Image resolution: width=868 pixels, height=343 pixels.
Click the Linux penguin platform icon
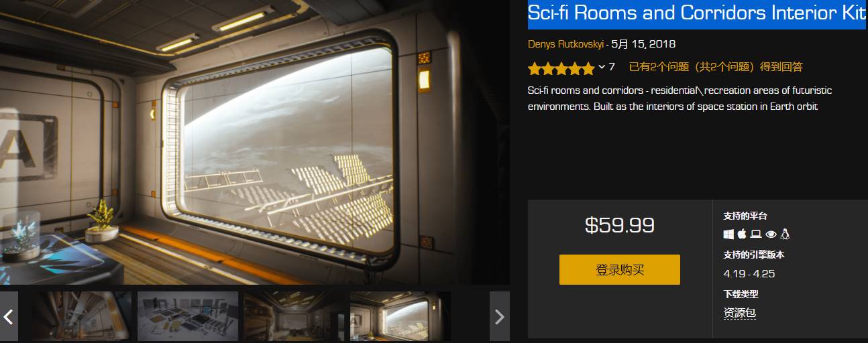(785, 234)
